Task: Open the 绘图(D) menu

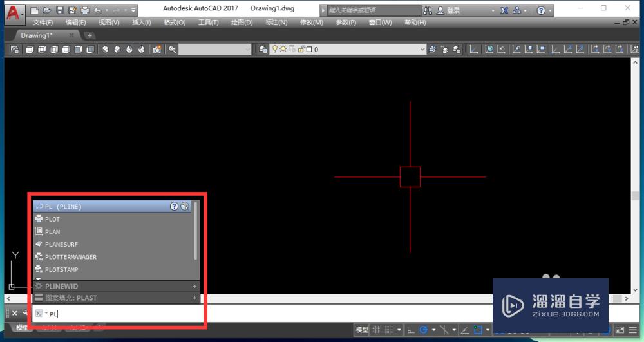Action: pyautogui.click(x=241, y=22)
